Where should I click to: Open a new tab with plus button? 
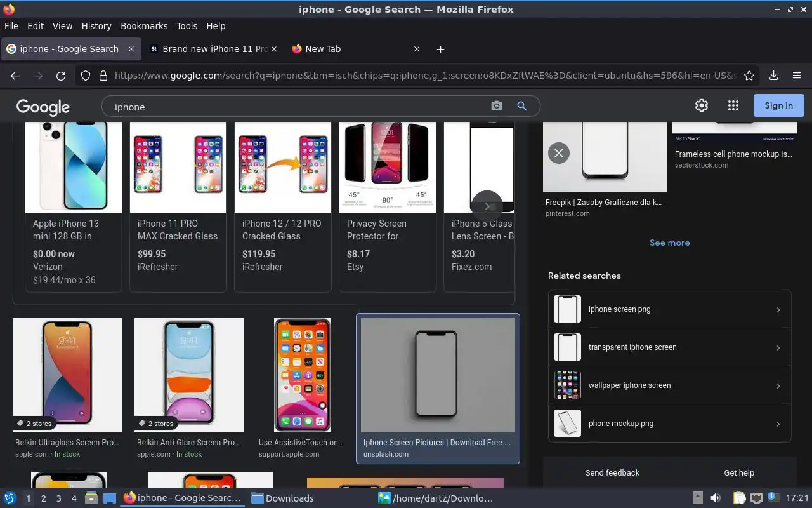pos(440,49)
